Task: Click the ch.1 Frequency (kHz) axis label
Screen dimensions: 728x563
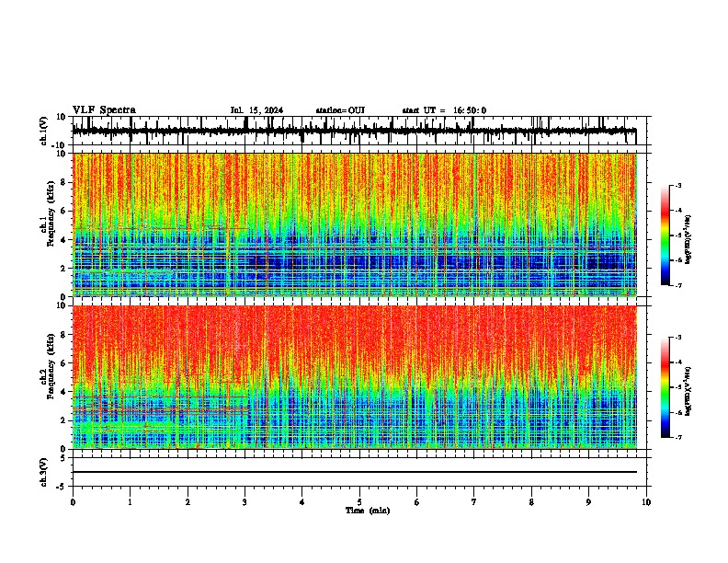Action: (x=51, y=213)
